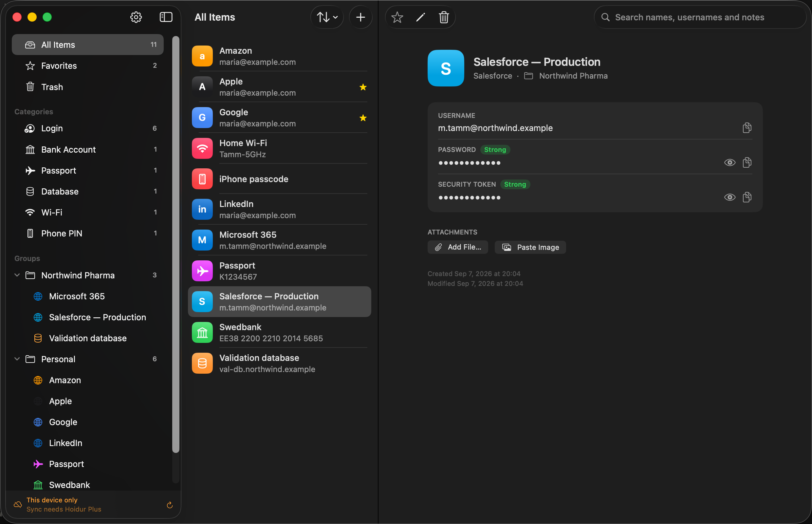Select Salesforce — Production in sidebar group
Viewport: 812px width, 524px height.
pos(87,317)
